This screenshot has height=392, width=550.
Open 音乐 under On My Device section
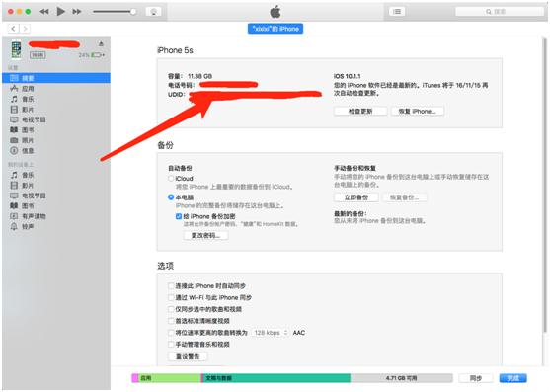56,175
